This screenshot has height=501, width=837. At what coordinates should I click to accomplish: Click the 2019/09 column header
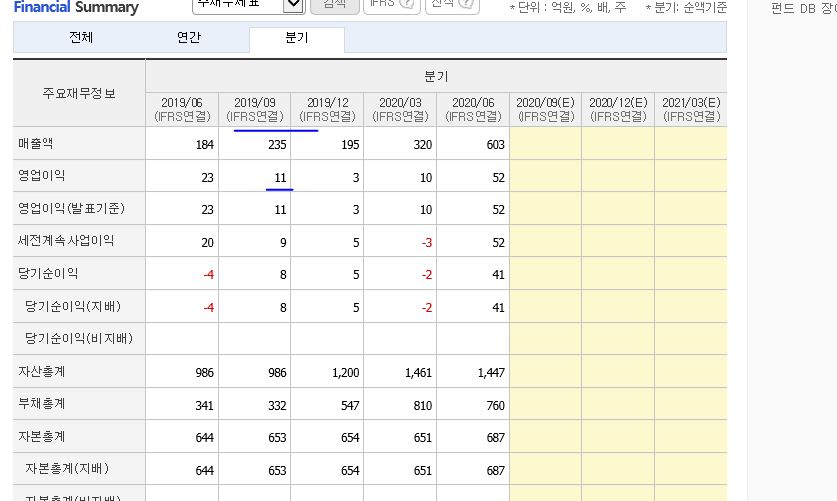[255, 109]
